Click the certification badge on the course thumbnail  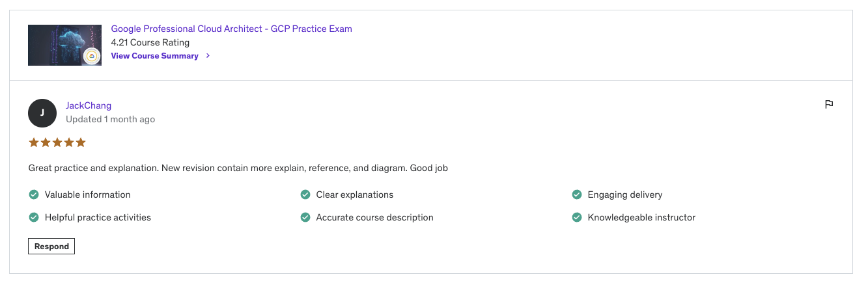(92, 57)
